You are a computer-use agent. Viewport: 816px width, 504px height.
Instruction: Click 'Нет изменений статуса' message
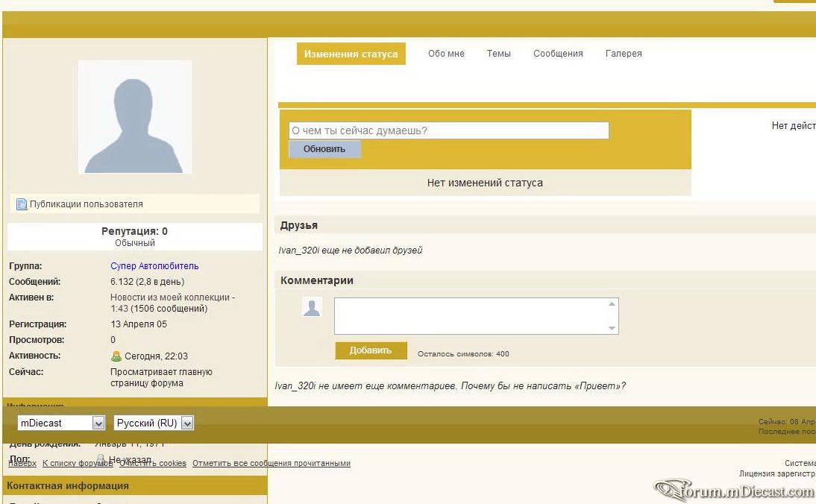[485, 183]
